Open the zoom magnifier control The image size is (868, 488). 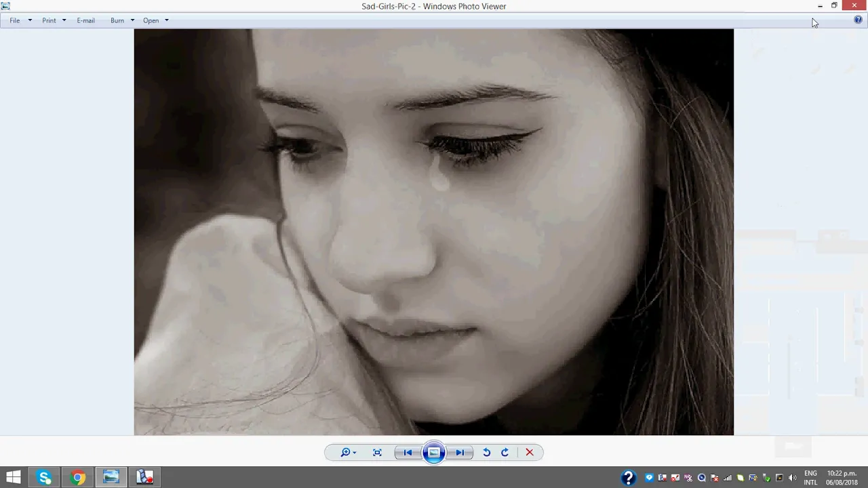[349, 453]
